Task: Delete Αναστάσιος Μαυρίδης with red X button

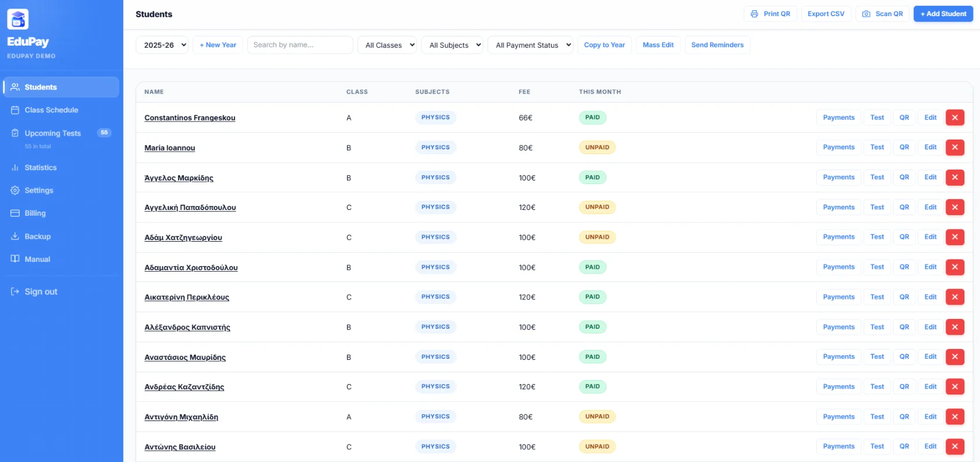Action: [955, 357]
